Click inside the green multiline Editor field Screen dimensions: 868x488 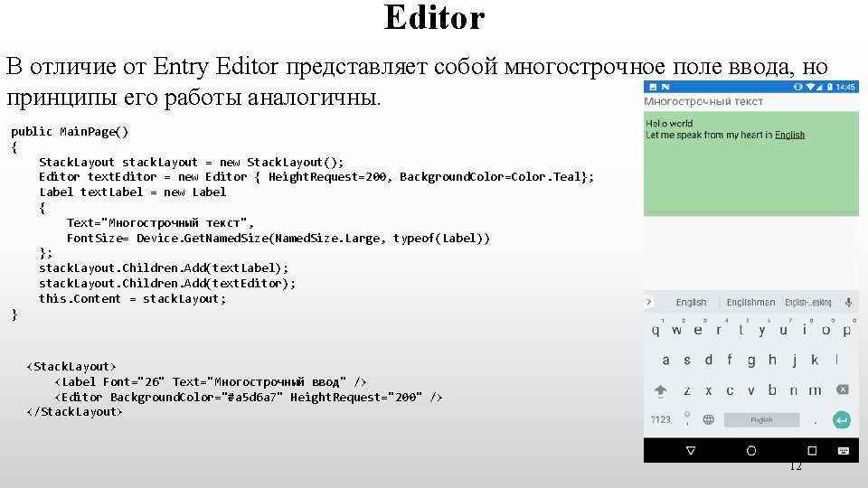coord(750,164)
